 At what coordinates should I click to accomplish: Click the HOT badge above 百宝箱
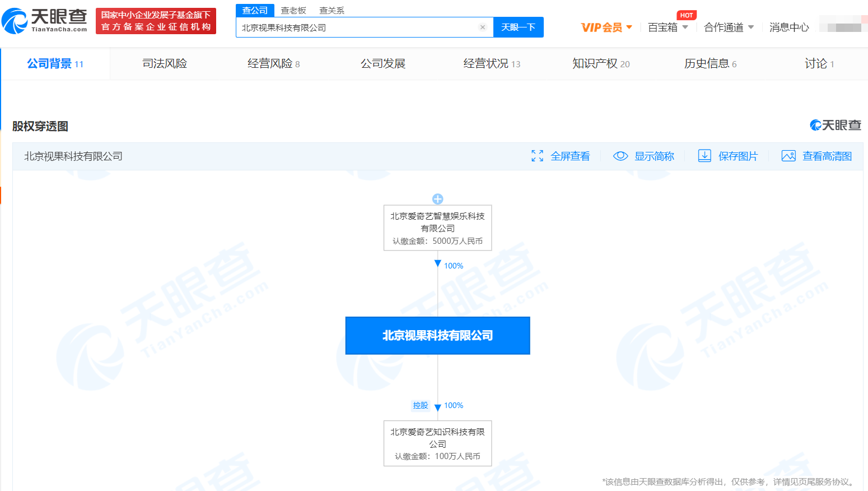(687, 15)
